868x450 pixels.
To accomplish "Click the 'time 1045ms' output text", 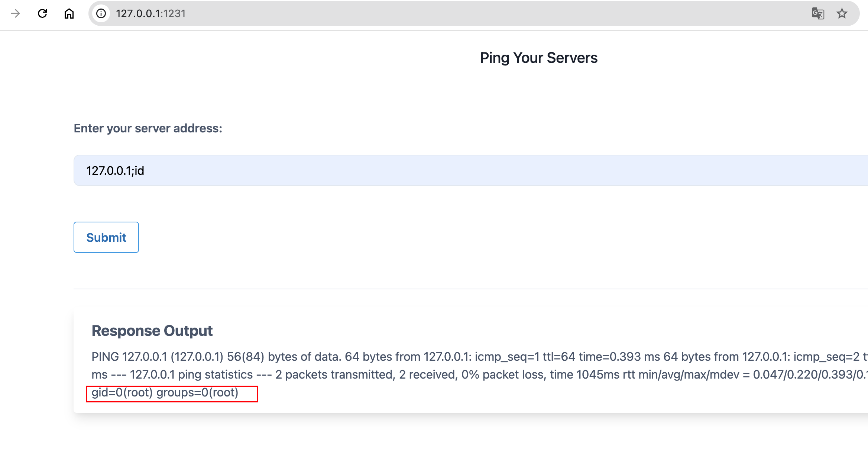I will [x=585, y=375].
